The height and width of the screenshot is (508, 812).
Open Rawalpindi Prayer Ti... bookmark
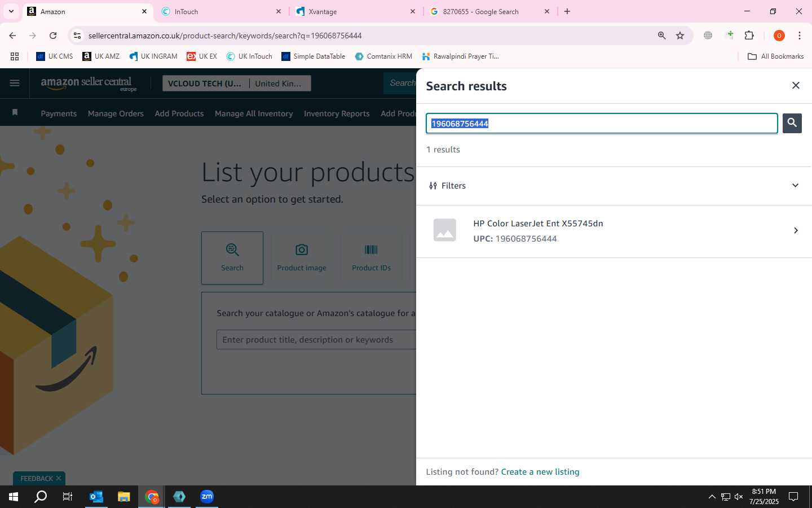461,56
